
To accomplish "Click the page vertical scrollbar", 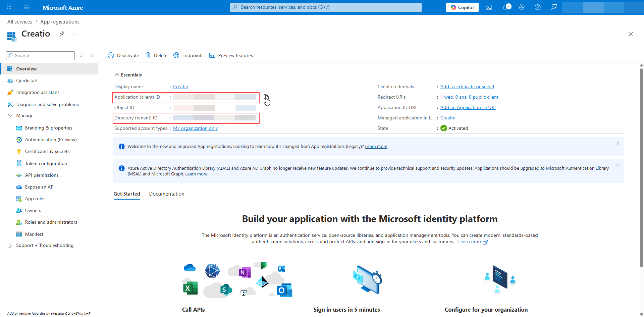I will [x=641, y=168].
